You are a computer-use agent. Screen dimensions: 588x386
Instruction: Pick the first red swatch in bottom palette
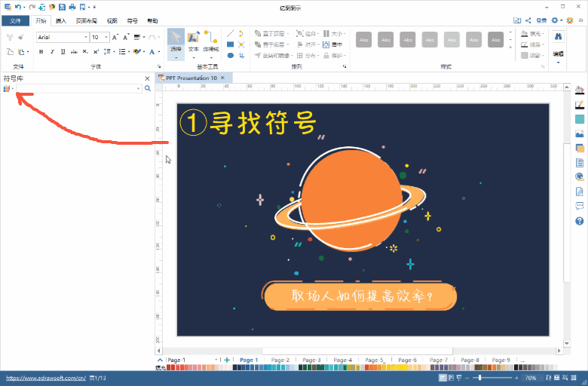click(168, 368)
